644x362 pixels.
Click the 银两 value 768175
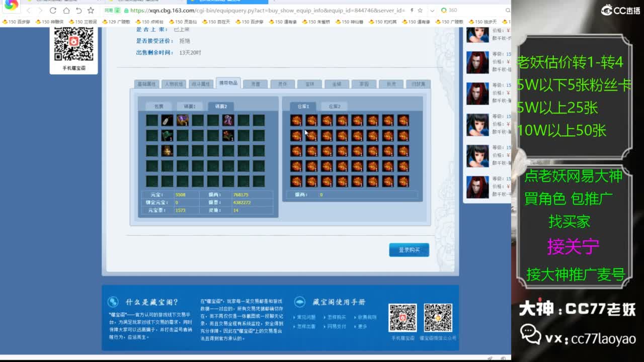[240, 195]
